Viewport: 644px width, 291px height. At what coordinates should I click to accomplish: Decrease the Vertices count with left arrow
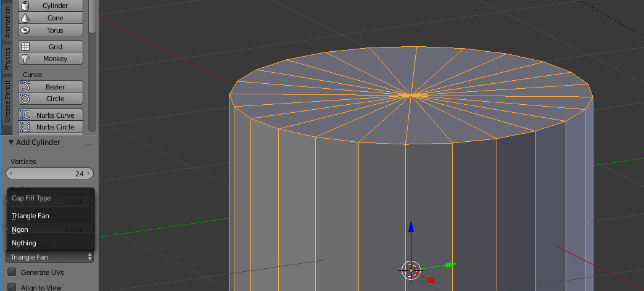tap(10, 174)
